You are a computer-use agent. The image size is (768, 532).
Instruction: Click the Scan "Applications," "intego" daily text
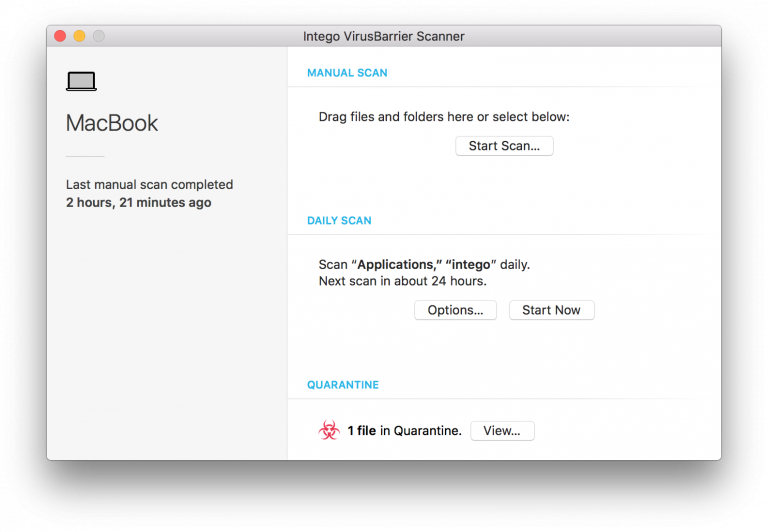[424, 265]
